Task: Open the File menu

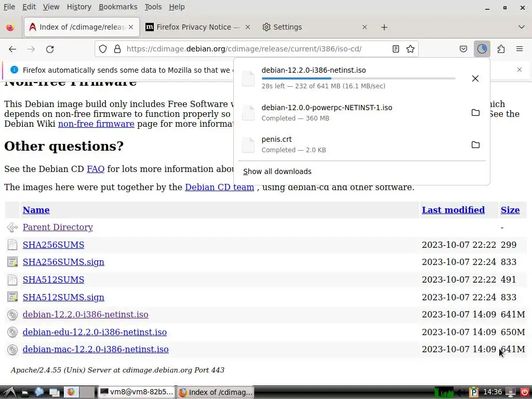Action: pyautogui.click(x=9, y=7)
